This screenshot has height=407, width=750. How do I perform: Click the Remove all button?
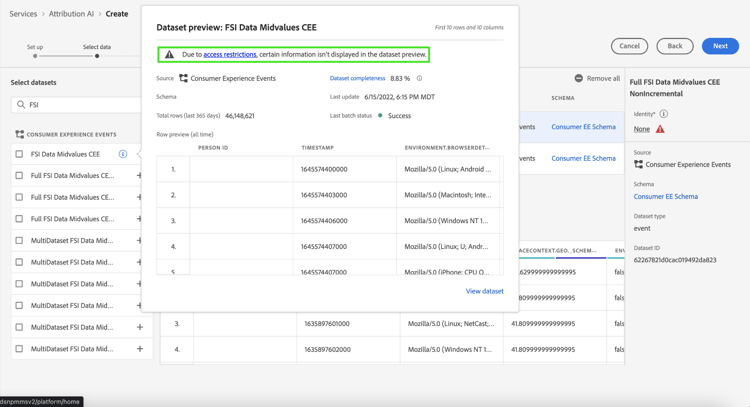pos(597,78)
